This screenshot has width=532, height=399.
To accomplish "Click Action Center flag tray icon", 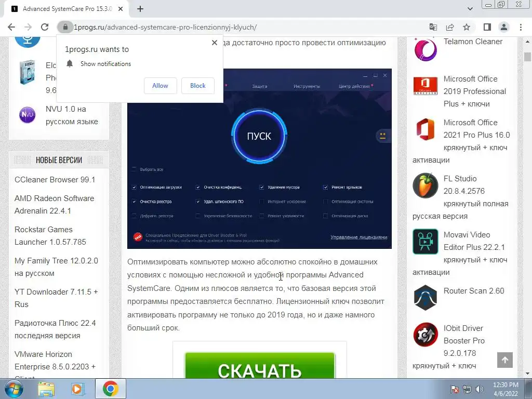I will (x=455, y=389).
